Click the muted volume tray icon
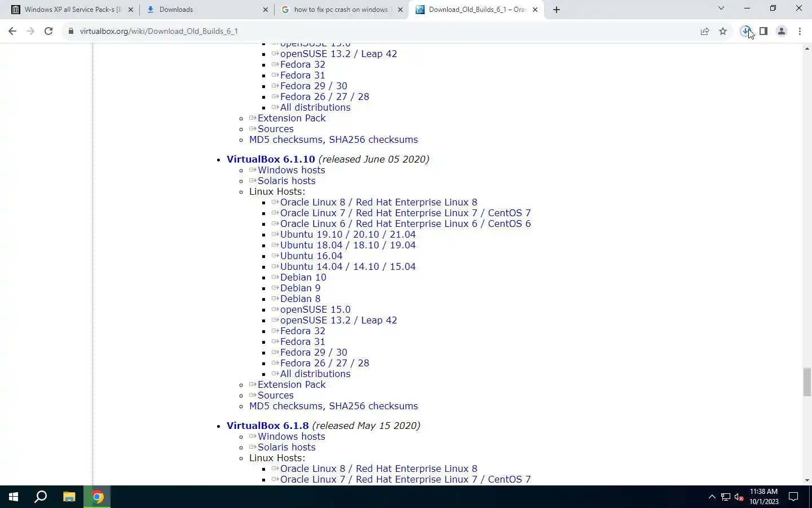The width and height of the screenshot is (812, 508). pos(739,497)
